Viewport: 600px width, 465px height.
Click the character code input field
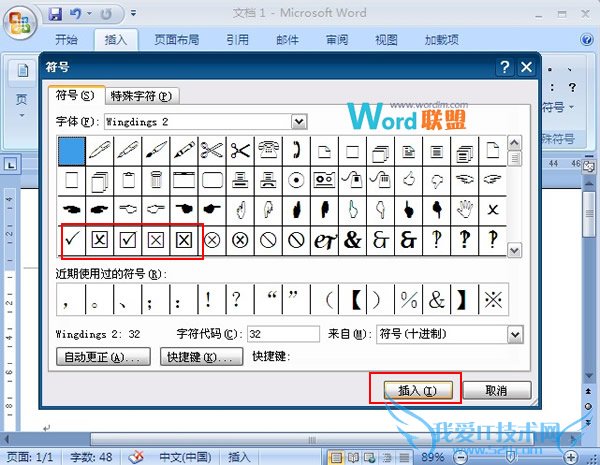[x=283, y=334]
